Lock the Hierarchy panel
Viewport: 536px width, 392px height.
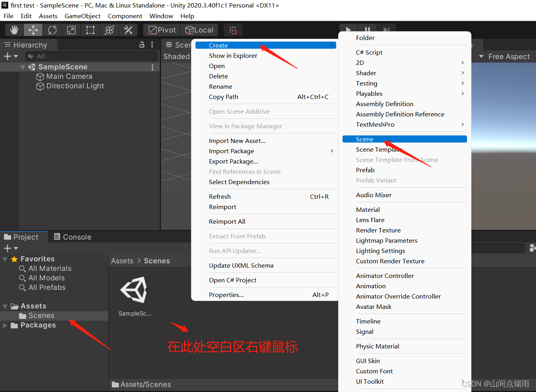pos(142,45)
